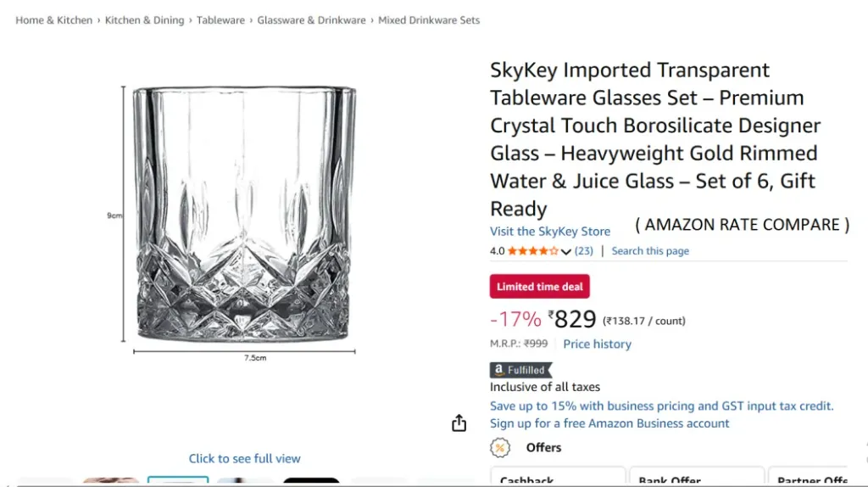Click the share icon beside product image
The width and height of the screenshot is (868, 487).
[x=459, y=423]
